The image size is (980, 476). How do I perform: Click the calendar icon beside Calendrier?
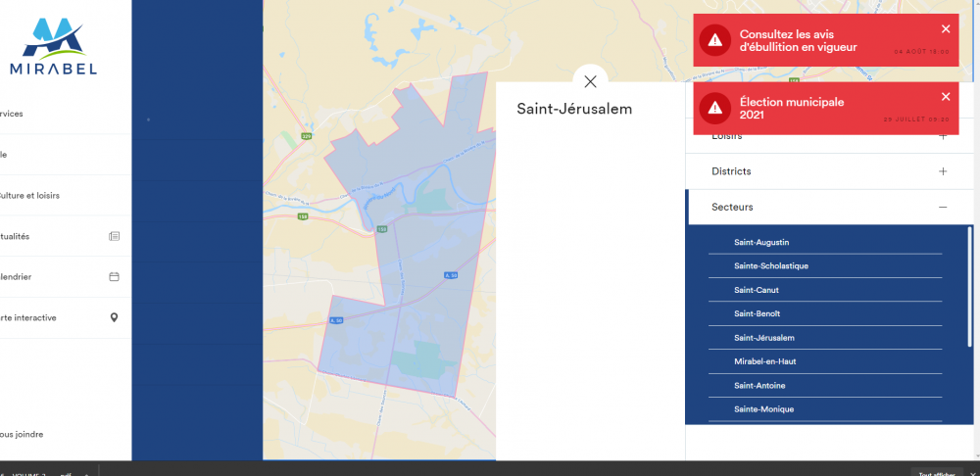[114, 277]
